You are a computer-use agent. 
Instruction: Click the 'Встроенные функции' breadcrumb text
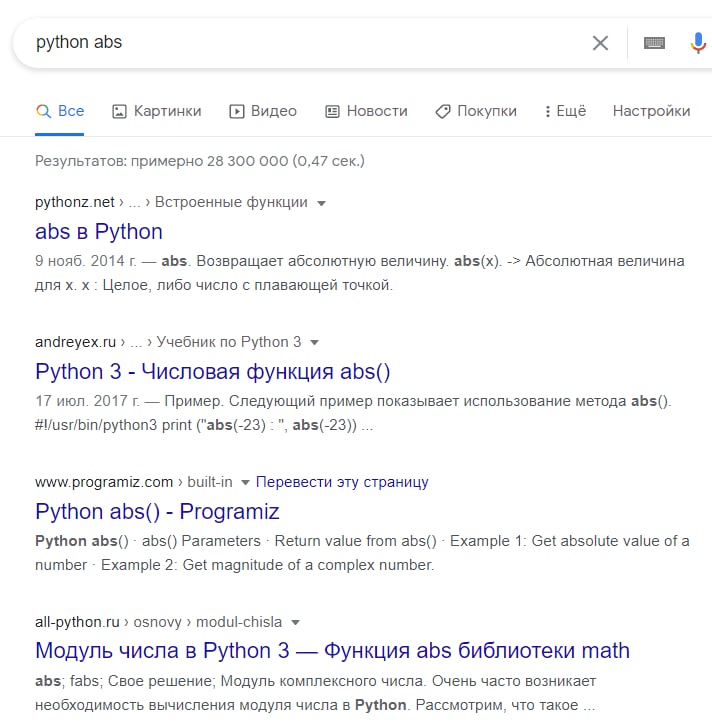point(231,202)
